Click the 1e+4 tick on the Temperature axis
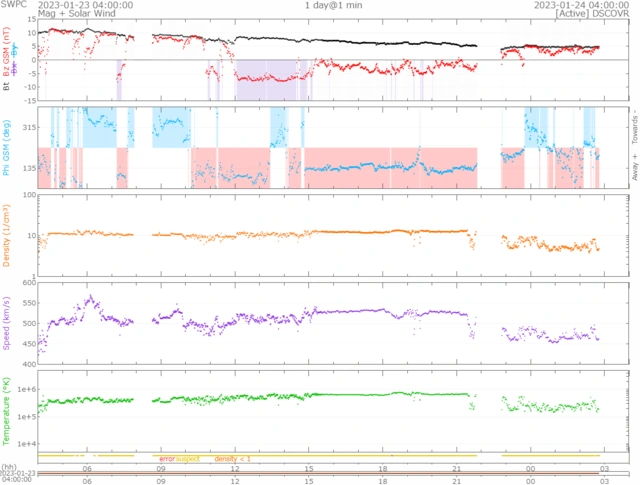This screenshot has height=485, width=640. (27, 444)
